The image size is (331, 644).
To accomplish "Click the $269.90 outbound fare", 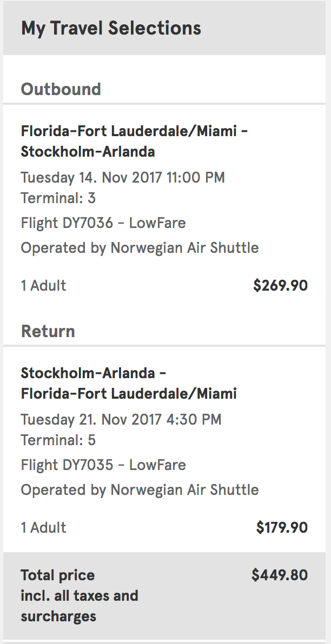I will tap(280, 285).
